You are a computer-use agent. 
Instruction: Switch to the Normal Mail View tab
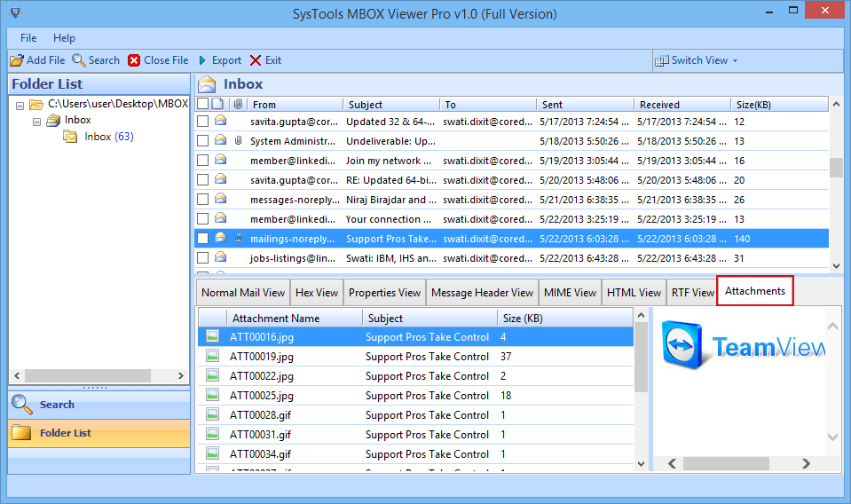(243, 293)
